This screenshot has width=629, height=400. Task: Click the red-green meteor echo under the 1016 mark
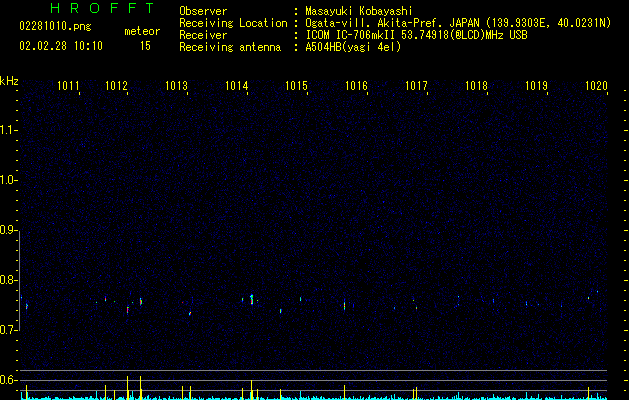pyautogui.click(x=344, y=305)
